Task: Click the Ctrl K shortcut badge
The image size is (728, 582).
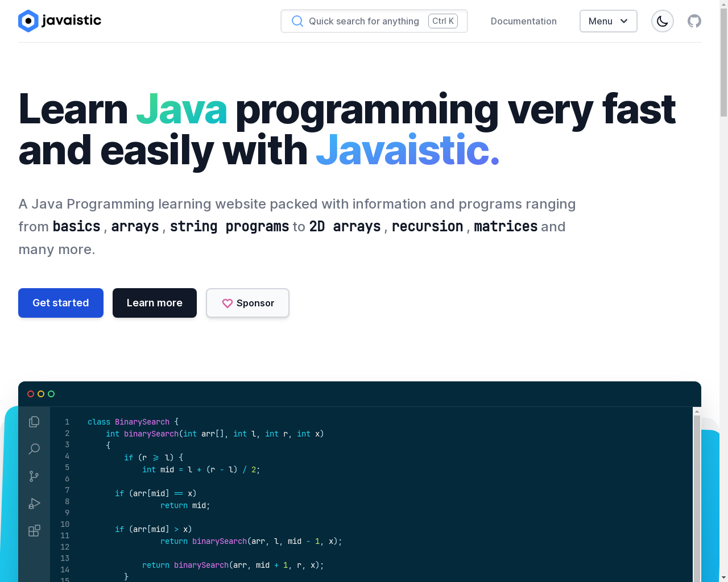Action: coord(443,21)
